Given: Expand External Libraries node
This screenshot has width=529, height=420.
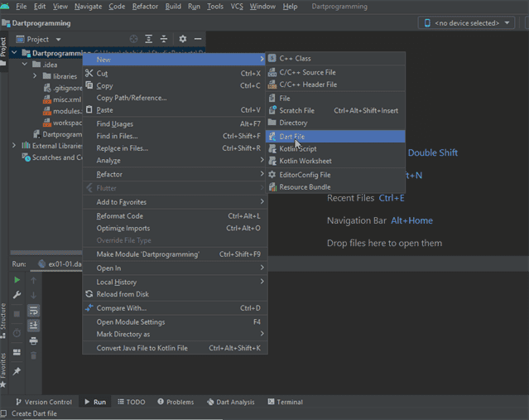Looking at the screenshot, I should click(14, 146).
